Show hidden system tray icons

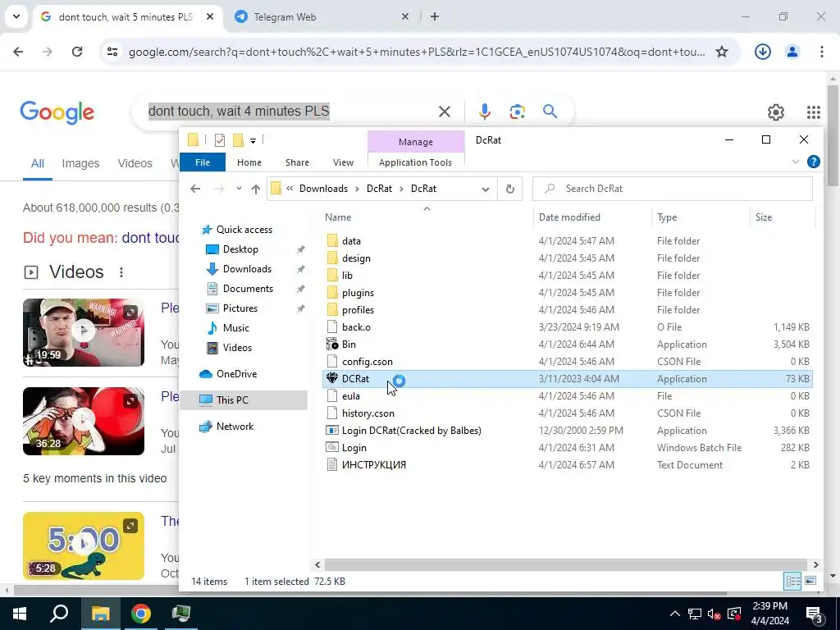675,614
